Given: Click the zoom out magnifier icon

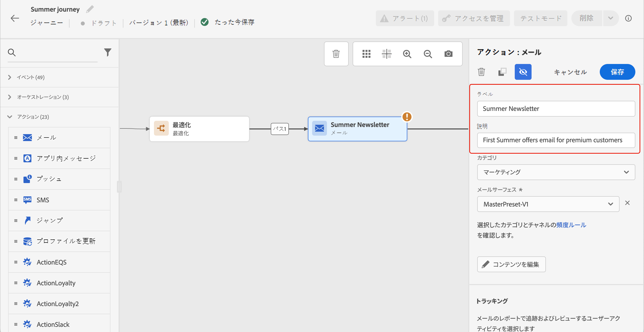Looking at the screenshot, I should pos(428,54).
